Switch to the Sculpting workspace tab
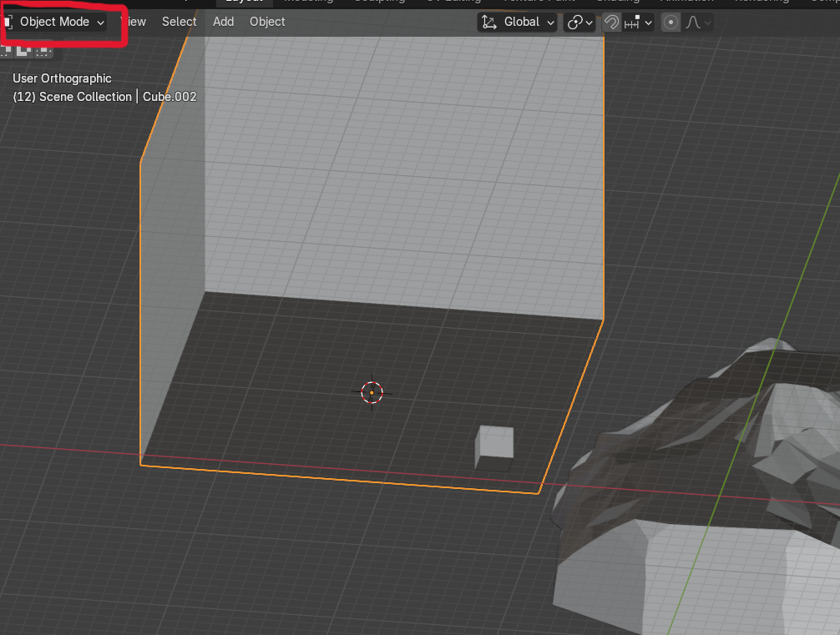 pos(380,3)
